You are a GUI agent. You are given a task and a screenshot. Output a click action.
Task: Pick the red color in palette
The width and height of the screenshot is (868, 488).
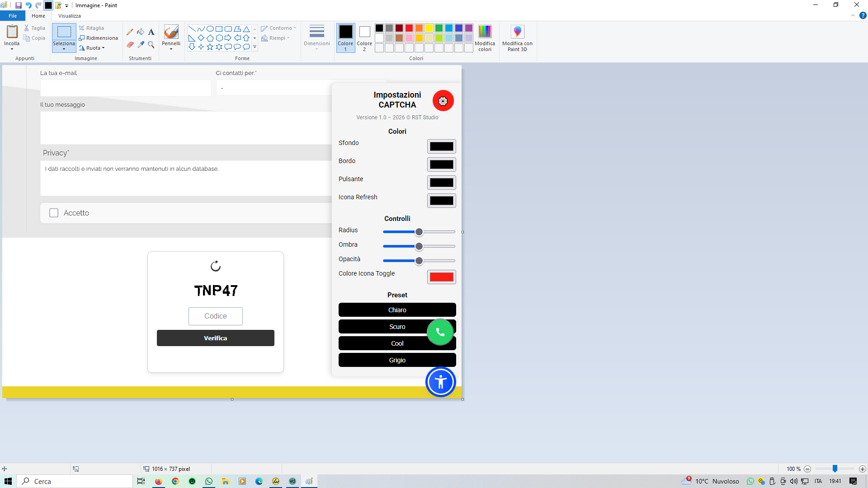(409, 28)
